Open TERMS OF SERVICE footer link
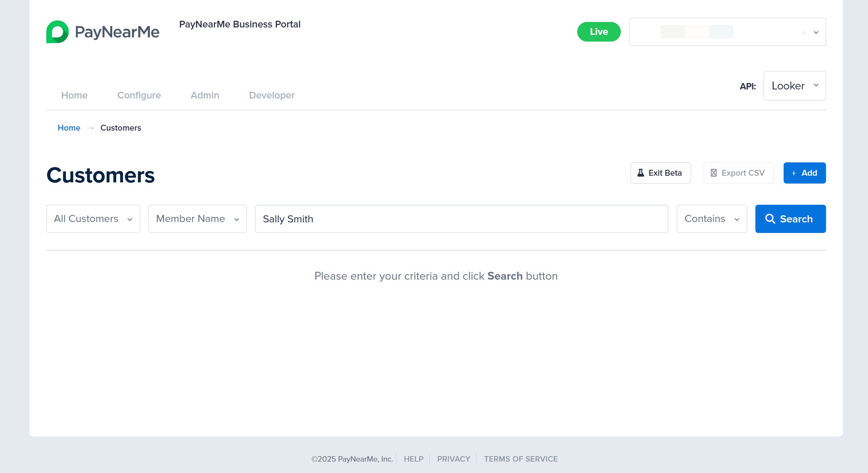The width and height of the screenshot is (868, 473). [x=520, y=459]
